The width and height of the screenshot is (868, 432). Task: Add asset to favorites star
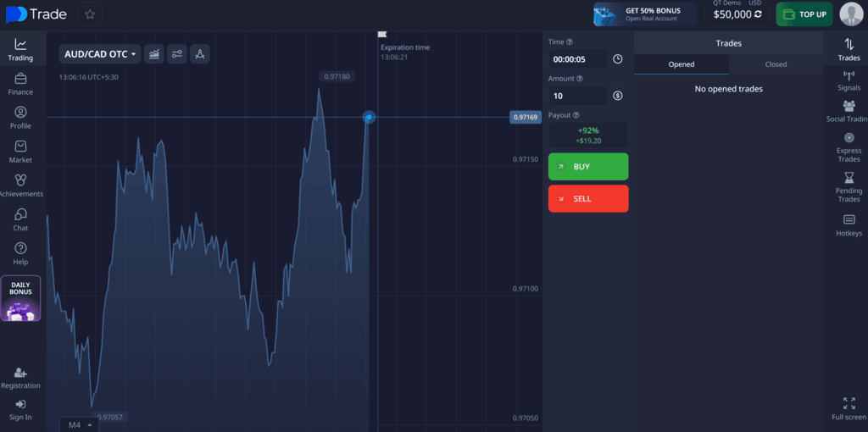90,14
